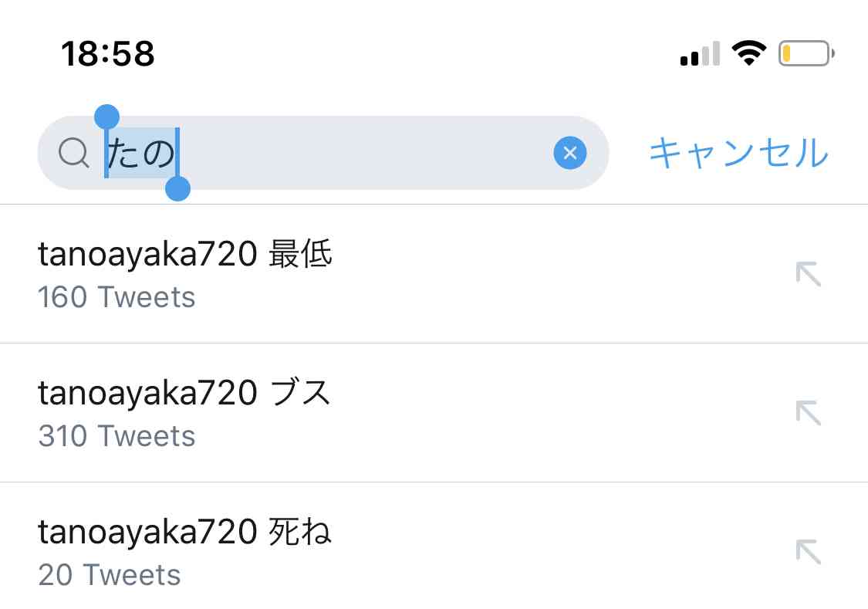Tap the bottom text selection handle
This screenshot has width=868, height=609.
click(x=177, y=189)
